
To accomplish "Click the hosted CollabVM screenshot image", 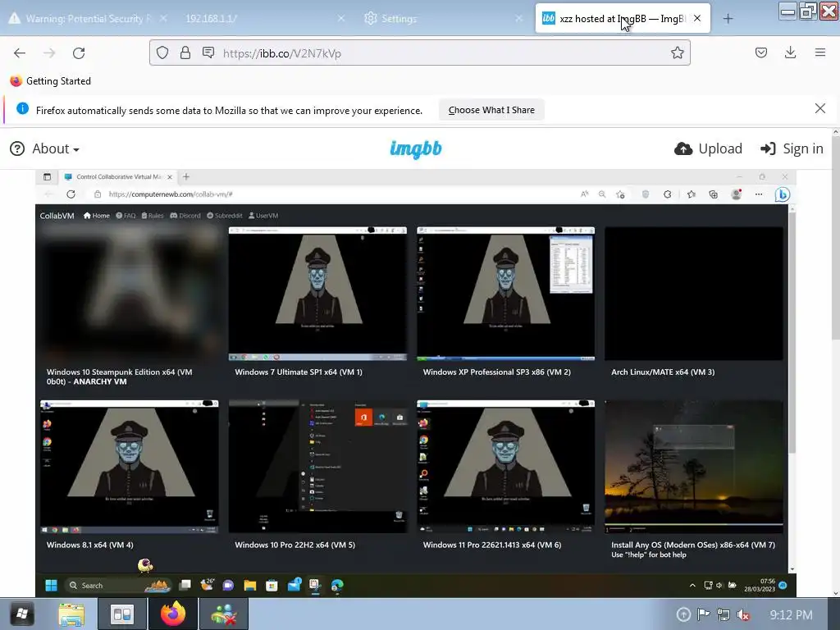I will (416, 383).
